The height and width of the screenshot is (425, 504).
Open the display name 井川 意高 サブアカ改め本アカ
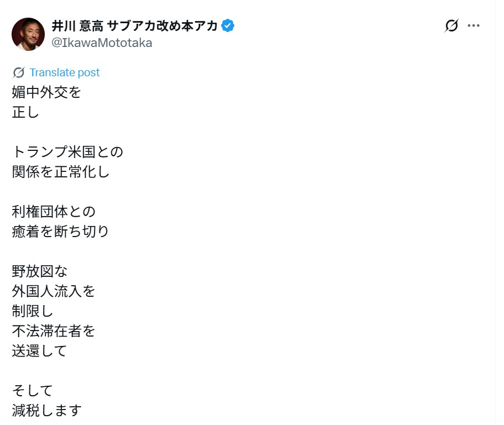(x=135, y=26)
